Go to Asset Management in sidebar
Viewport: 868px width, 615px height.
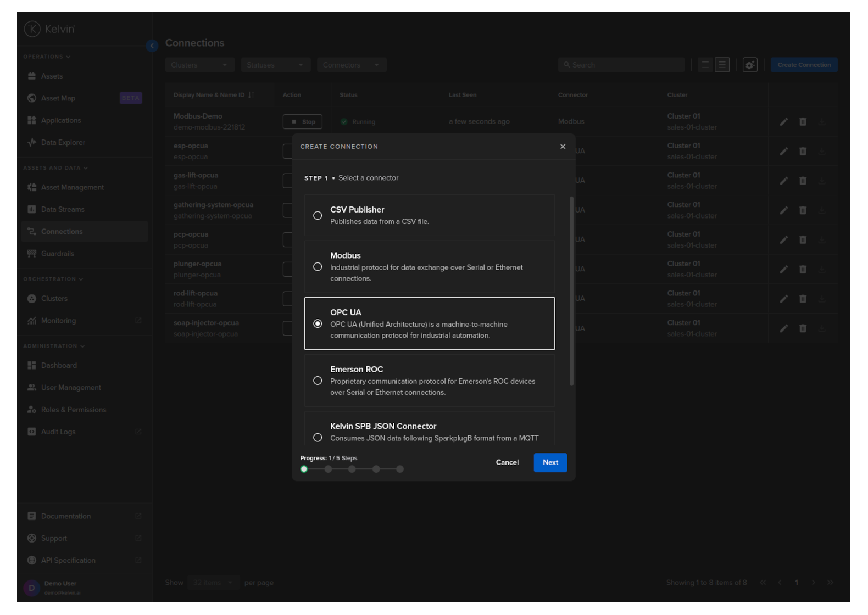[72, 187]
